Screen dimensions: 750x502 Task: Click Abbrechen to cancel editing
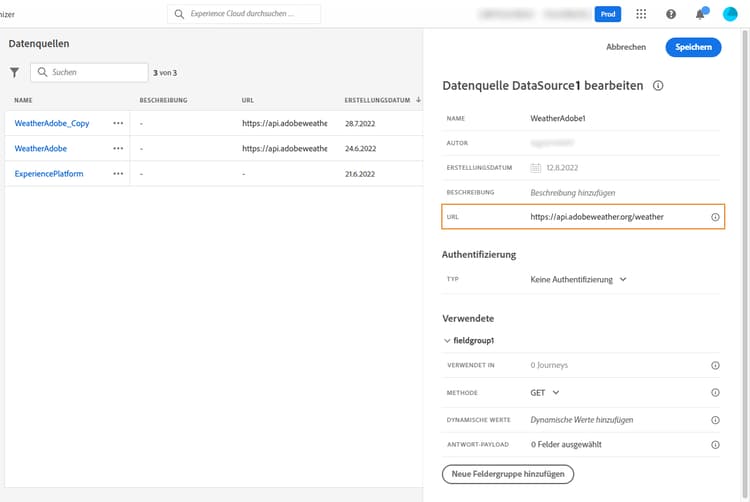click(x=626, y=47)
